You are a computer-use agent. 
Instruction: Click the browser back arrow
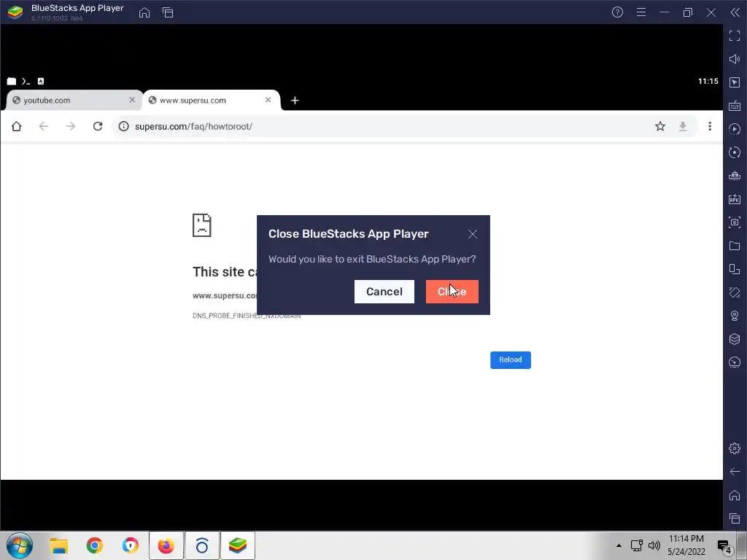(43, 126)
